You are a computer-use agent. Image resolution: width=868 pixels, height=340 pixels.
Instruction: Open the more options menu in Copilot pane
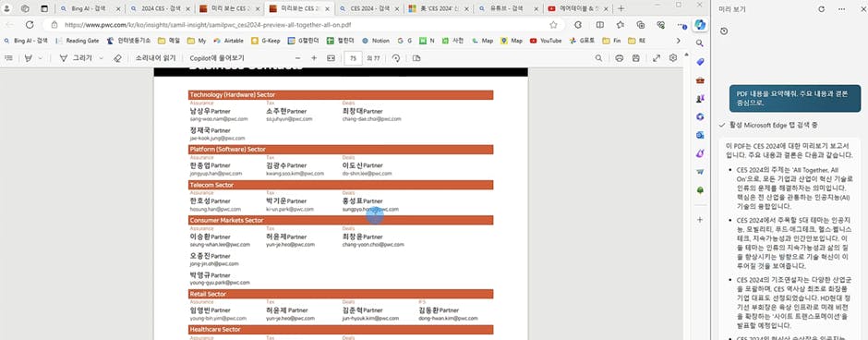point(842,9)
